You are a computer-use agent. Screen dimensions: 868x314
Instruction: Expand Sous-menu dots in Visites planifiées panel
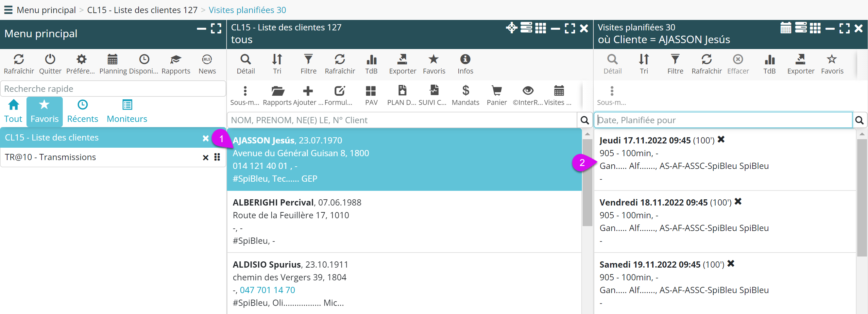point(612,91)
